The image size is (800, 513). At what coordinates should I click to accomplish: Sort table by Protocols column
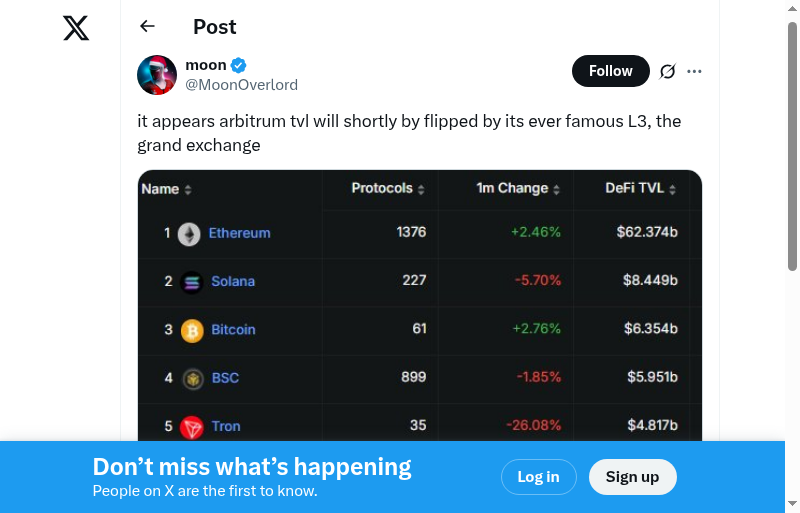pyautogui.click(x=388, y=189)
